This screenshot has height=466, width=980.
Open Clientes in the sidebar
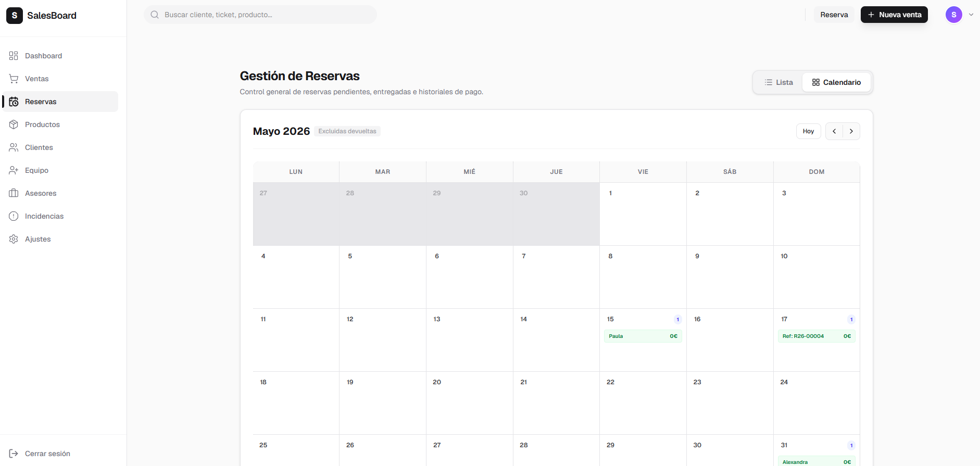[60, 147]
